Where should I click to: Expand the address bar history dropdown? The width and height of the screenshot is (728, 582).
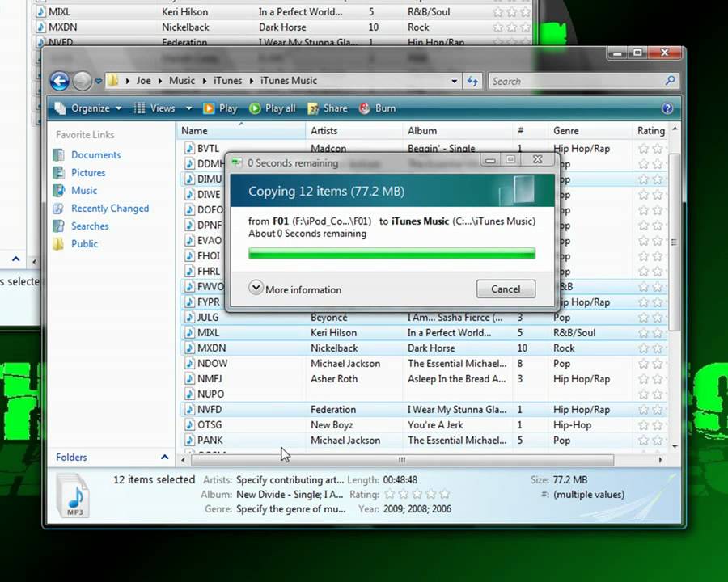(x=454, y=81)
